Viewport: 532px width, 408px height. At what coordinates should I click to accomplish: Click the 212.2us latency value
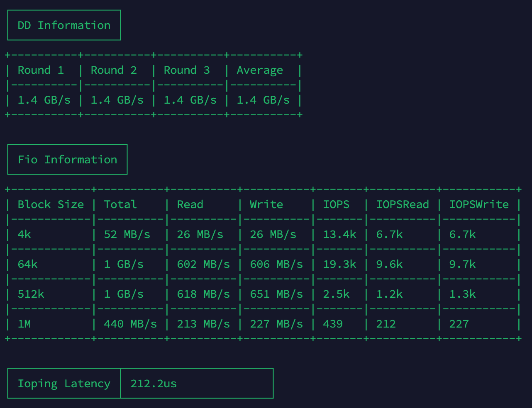pyautogui.click(x=154, y=384)
